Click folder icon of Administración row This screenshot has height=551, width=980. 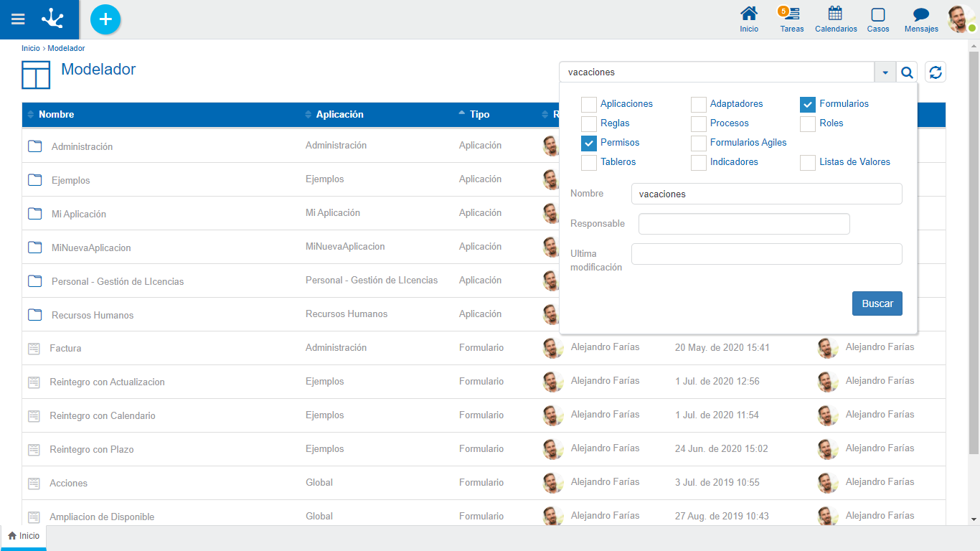pos(35,146)
